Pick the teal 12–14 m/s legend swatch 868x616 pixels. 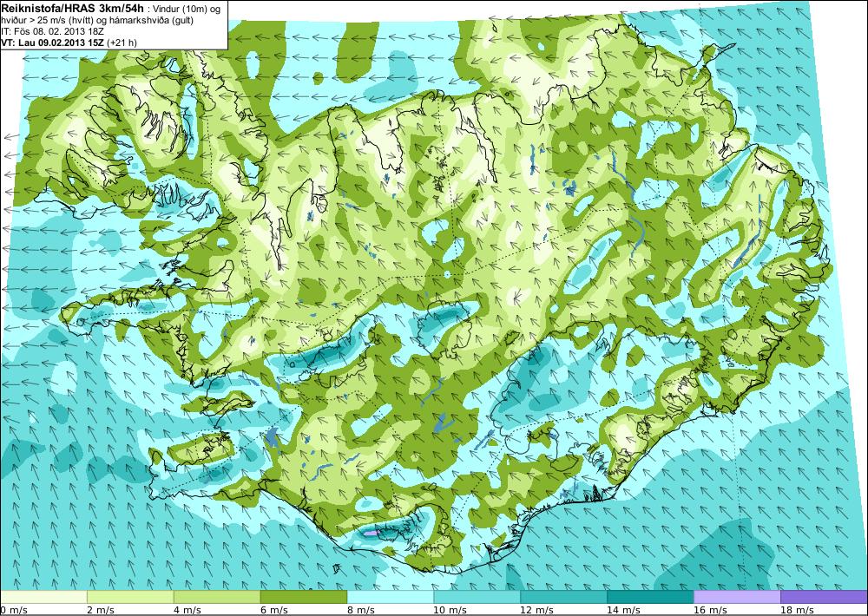tap(563, 597)
